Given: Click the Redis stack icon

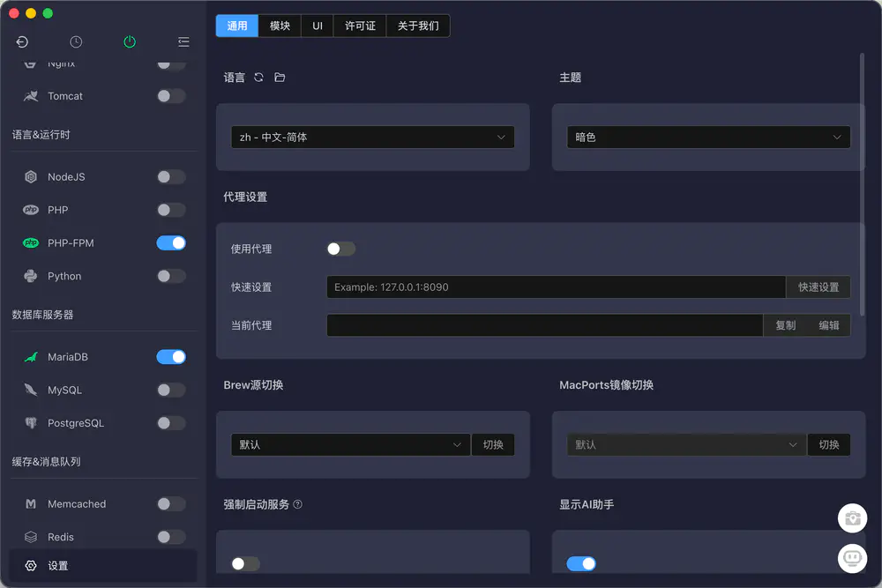Looking at the screenshot, I should pos(31,537).
